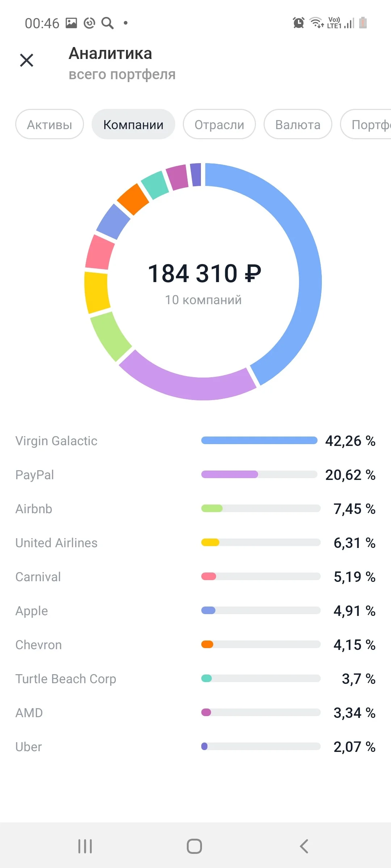
Task: Select the Компании tab
Action: (x=133, y=124)
